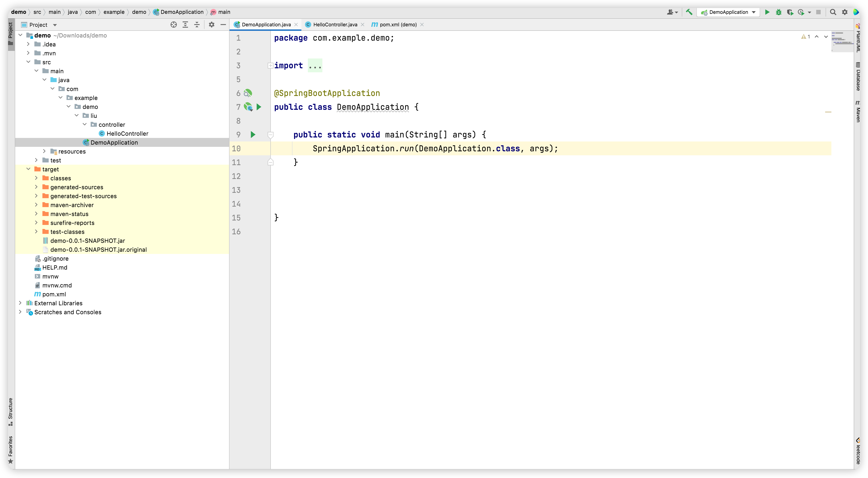Close the HelloController.java tab

click(363, 25)
